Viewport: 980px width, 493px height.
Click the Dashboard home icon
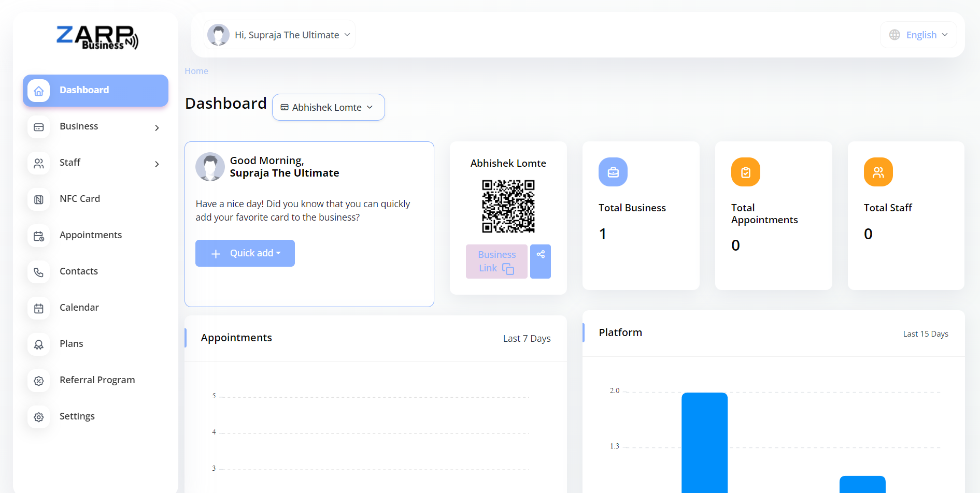tap(39, 91)
